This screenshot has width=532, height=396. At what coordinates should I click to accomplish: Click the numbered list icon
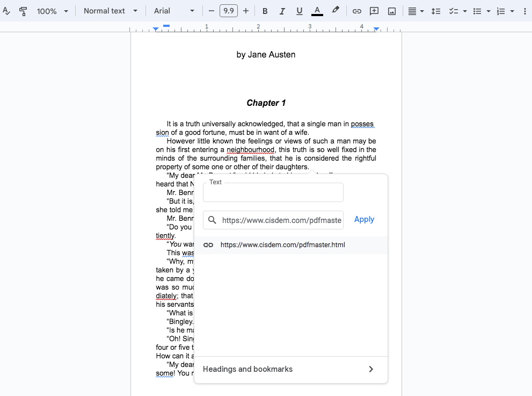501,11
